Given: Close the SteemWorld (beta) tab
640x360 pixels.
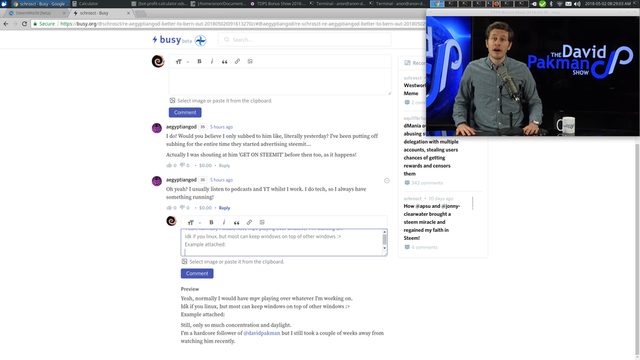Looking at the screenshot, I should pos(64,13).
